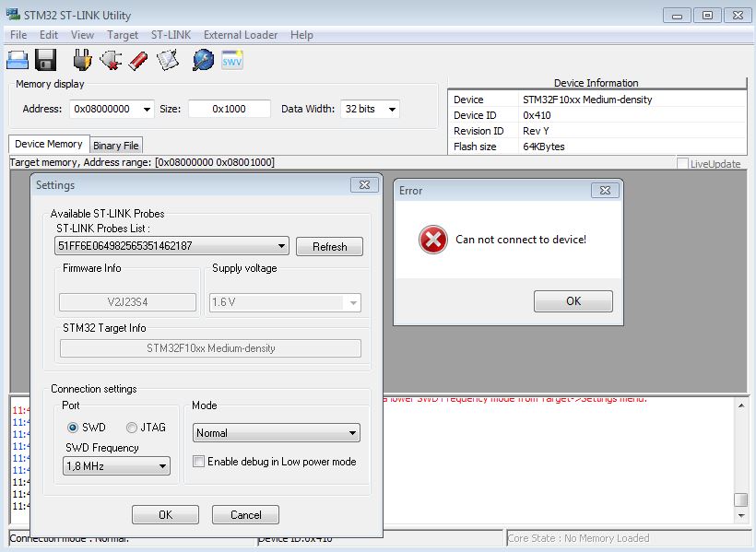Screen dimensions: 756x552
Task: Open the File menu
Action: pos(18,35)
